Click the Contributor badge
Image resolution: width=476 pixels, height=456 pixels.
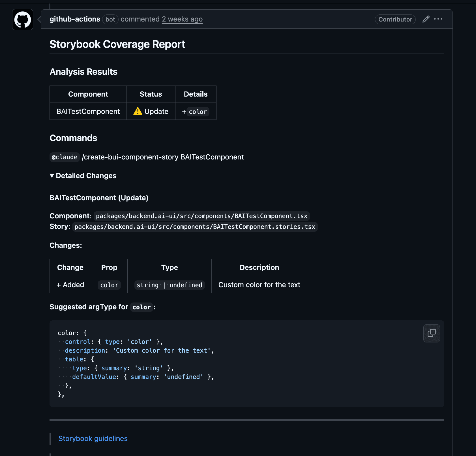(x=395, y=19)
